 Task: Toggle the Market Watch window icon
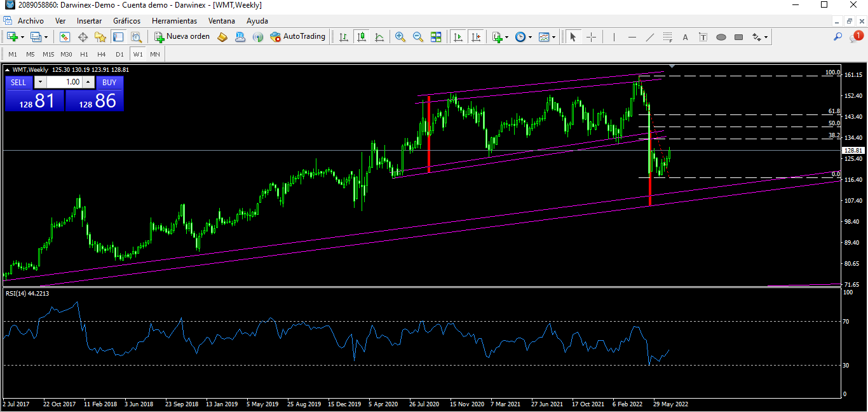65,37
